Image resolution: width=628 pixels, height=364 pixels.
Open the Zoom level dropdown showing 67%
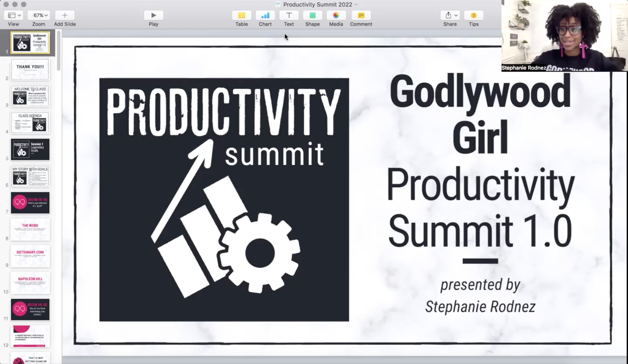(x=39, y=15)
